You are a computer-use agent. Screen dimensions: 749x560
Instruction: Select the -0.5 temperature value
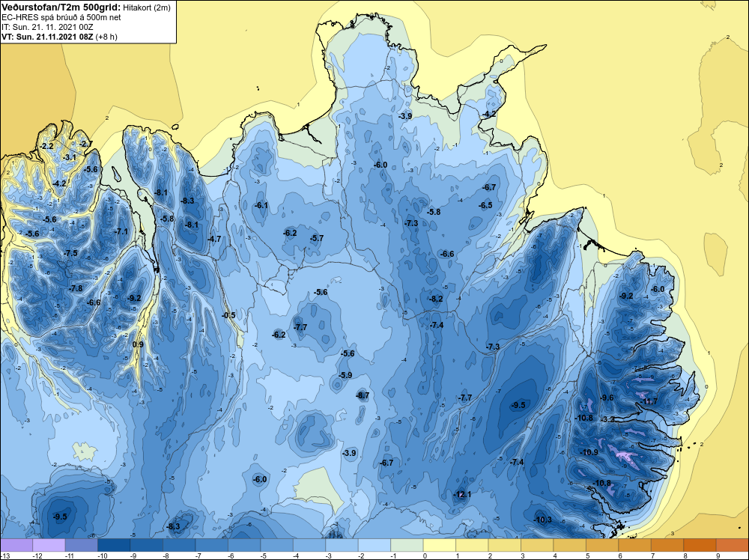[x=228, y=315]
